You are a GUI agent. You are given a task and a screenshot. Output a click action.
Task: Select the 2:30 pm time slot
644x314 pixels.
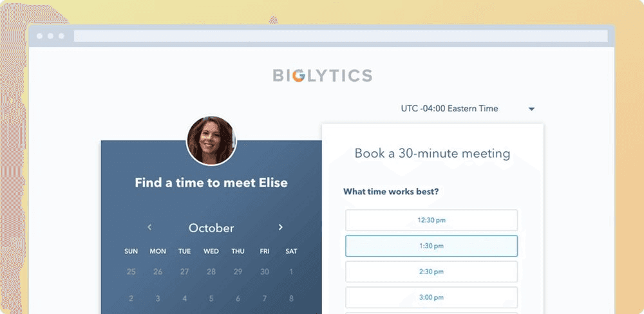(431, 272)
